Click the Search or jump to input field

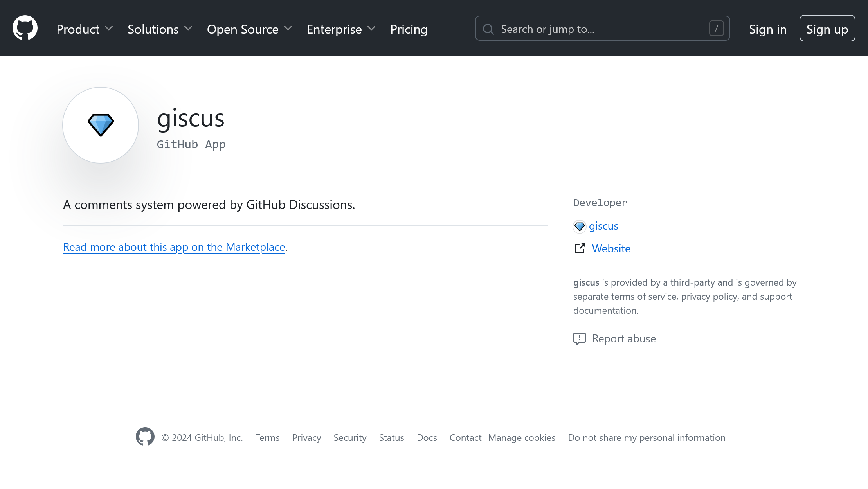(603, 28)
